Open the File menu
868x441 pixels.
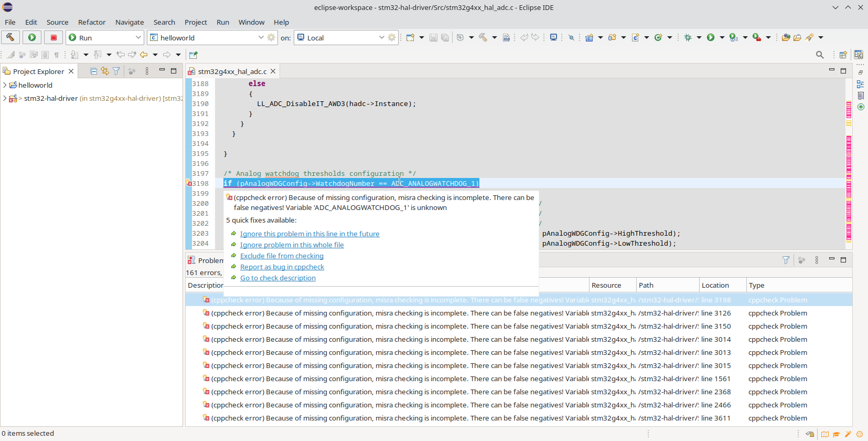coord(10,22)
